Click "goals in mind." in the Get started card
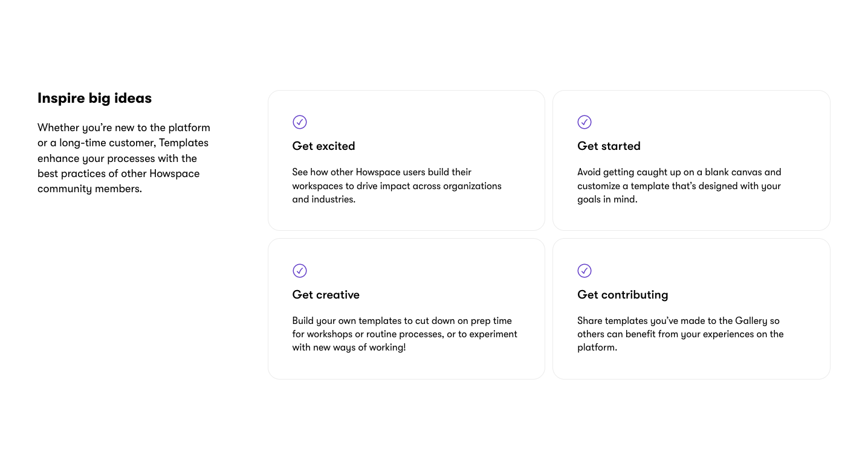Viewport: 868px width, 472px height. click(607, 199)
